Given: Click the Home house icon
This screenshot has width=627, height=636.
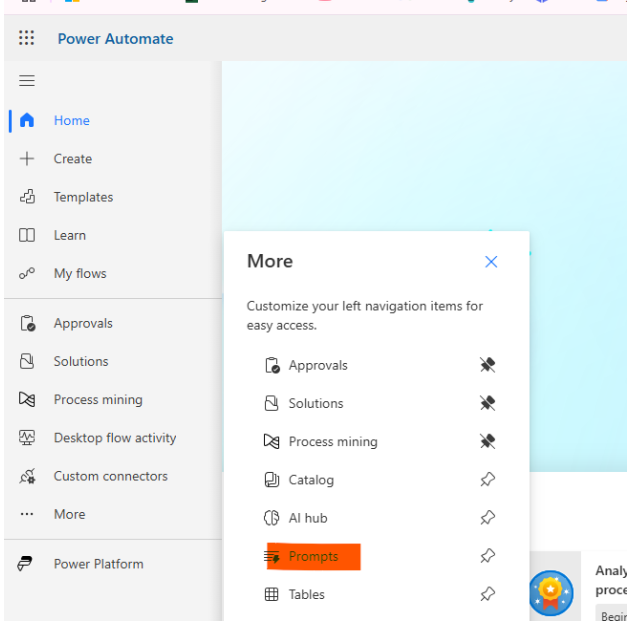Looking at the screenshot, I should point(27,120).
